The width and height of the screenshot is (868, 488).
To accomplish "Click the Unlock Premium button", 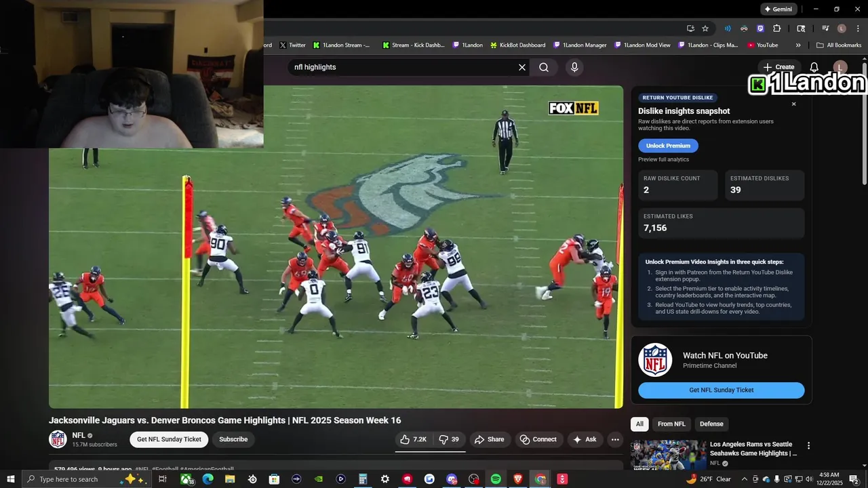I will [x=668, y=146].
